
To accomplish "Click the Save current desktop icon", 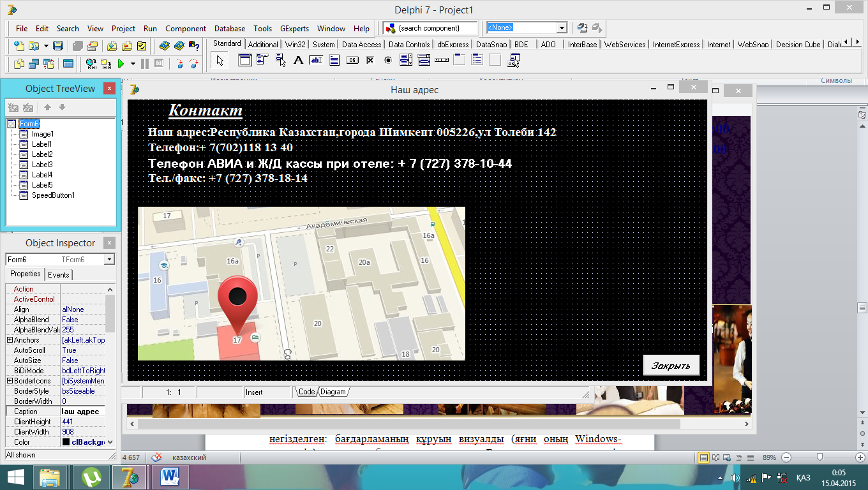I will [x=582, y=28].
